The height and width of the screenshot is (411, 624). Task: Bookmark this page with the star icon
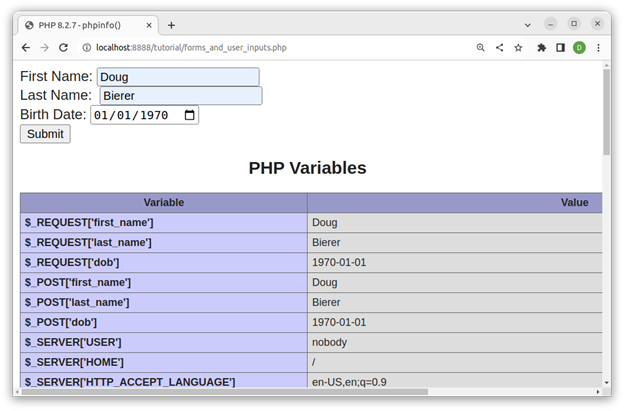(x=518, y=47)
